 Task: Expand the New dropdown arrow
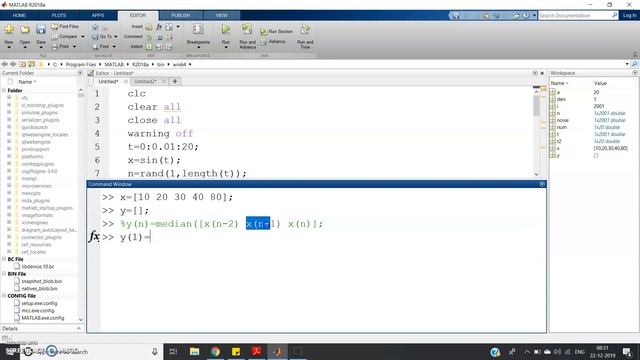coord(9,47)
